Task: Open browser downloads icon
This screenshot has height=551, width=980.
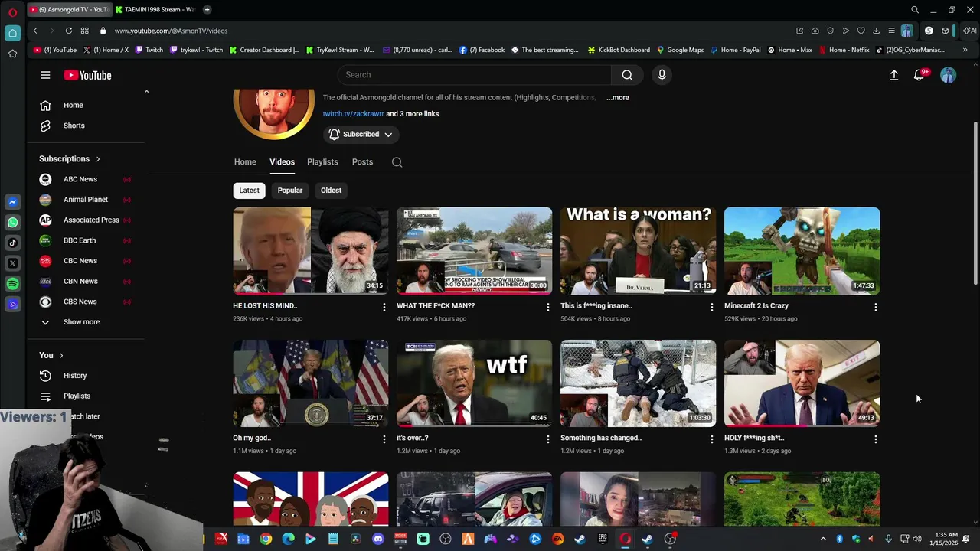Action: 876,31
